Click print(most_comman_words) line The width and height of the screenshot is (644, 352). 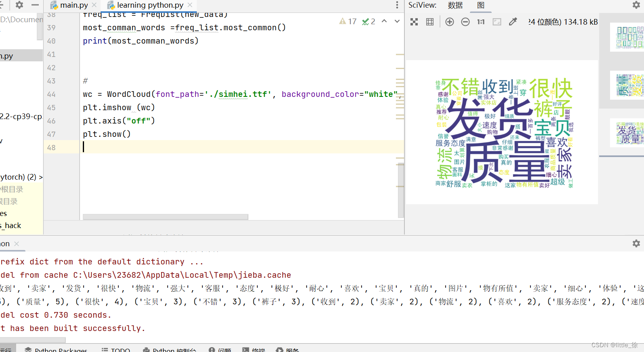[141, 41]
